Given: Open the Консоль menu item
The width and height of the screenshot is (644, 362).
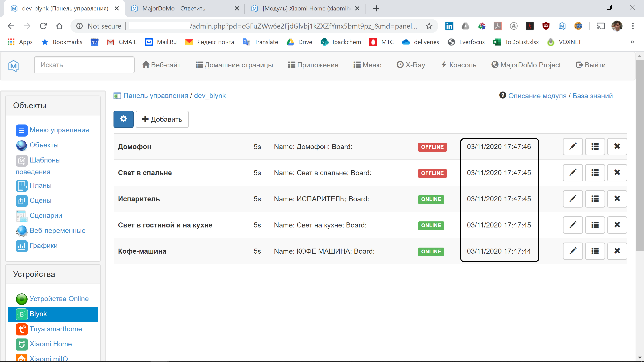Looking at the screenshot, I should point(459,65).
